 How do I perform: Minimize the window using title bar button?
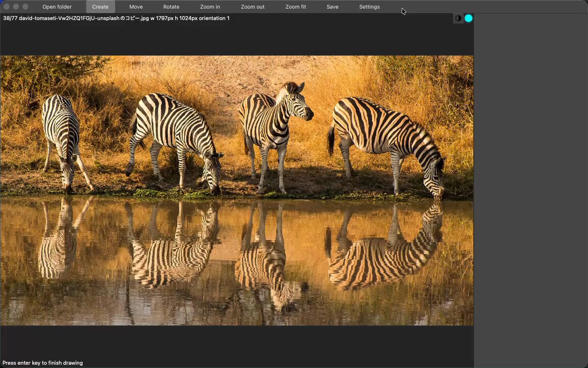click(x=16, y=7)
